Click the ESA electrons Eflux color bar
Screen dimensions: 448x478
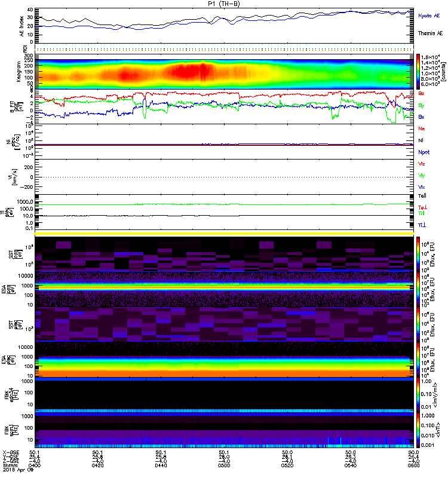(418, 360)
